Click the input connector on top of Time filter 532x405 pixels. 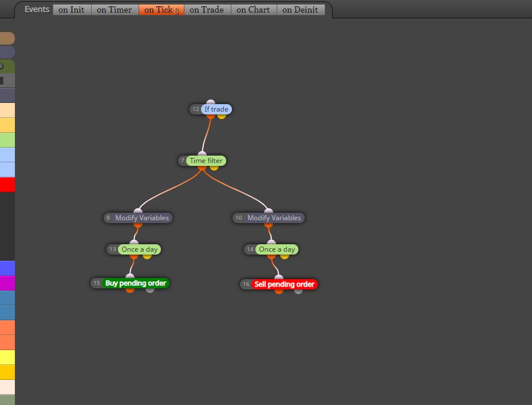(x=202, y=153)
